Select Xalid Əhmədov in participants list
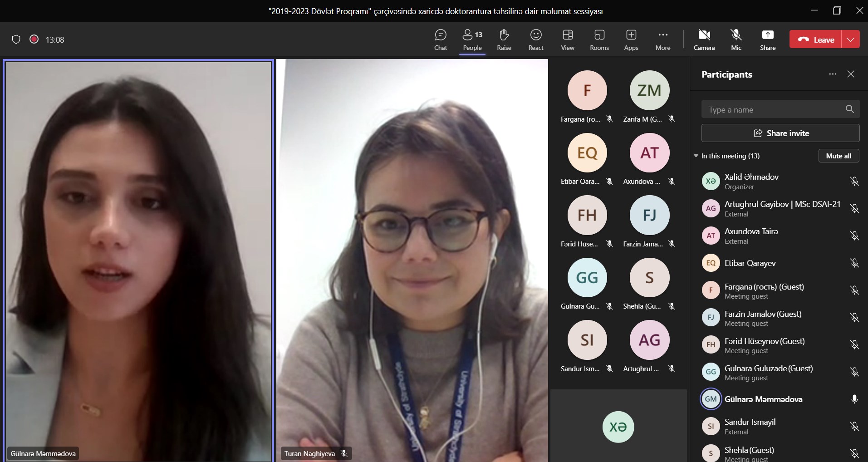Image resolution: width=868 pixels, height=462 pixels. [x=751, y=181]
